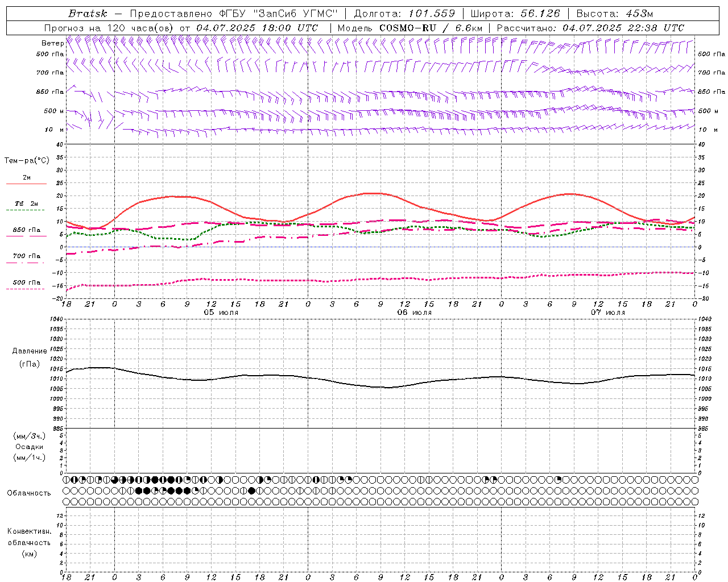728x582 pixels.
Task: Click the (км) unit label
Action: [x=29, y=554]
